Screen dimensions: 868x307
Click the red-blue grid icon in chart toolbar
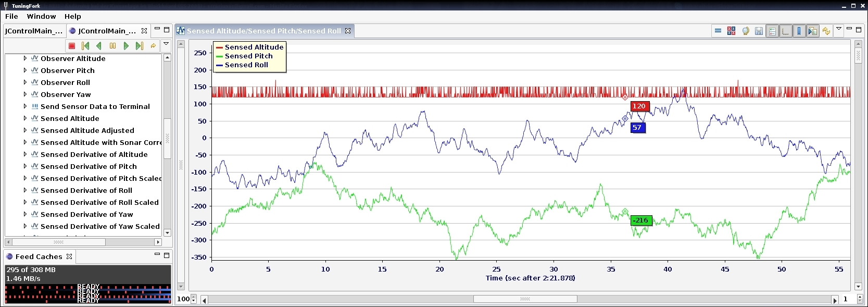(x=731, y=31)
